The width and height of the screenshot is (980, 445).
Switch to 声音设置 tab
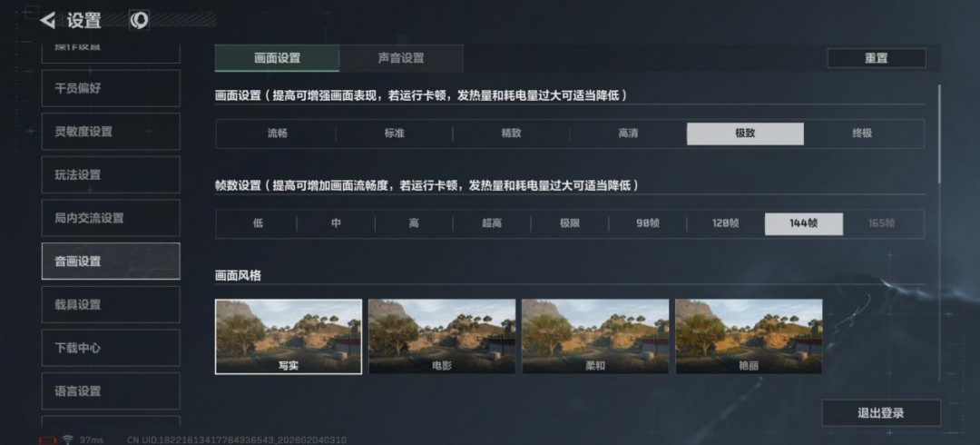(x=401, y=58)
